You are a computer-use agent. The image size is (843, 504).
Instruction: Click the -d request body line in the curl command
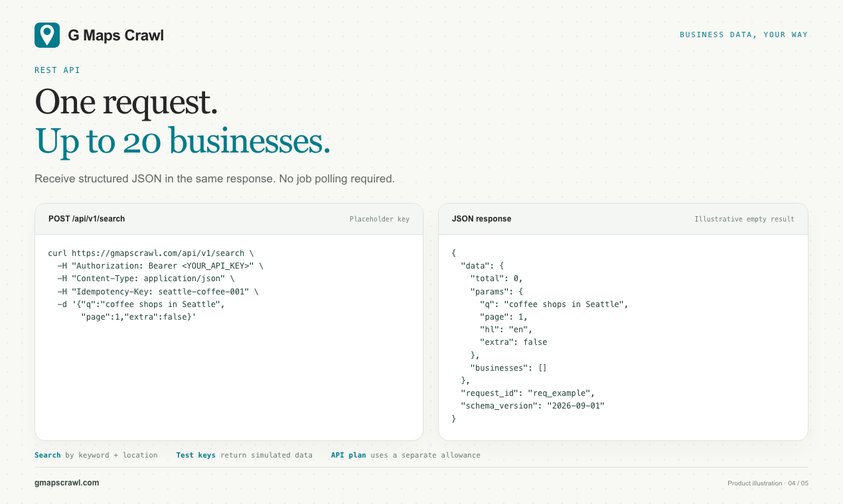coord(141,304)
